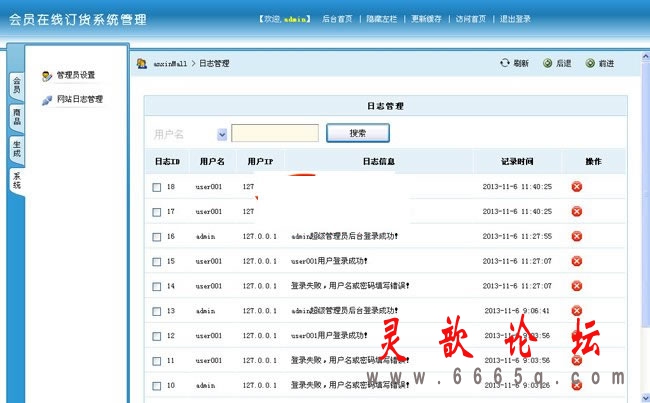This screenshot has width=650, height=403.
Task: Tick the checkbox for log ID 17
Action: click(x=157, y=212)
